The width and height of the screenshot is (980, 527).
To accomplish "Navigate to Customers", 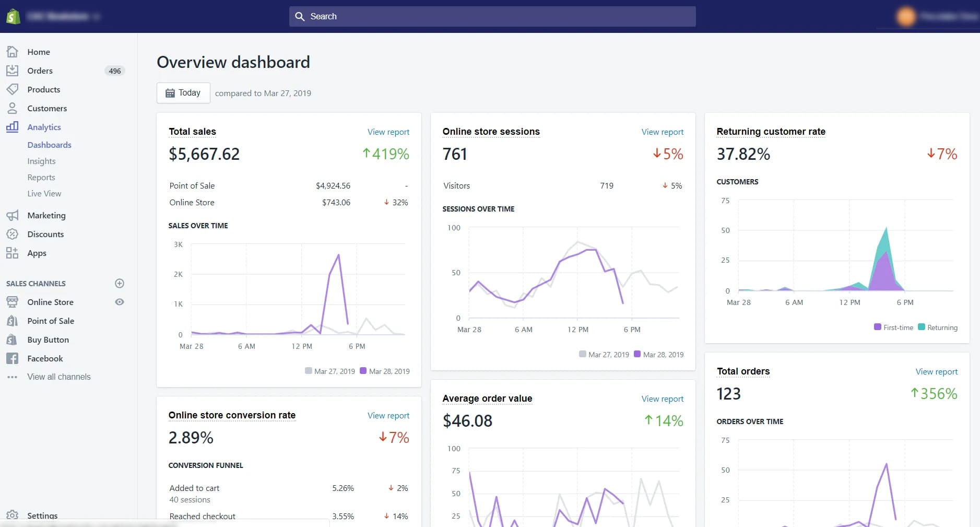I will [x=47, y=108].
